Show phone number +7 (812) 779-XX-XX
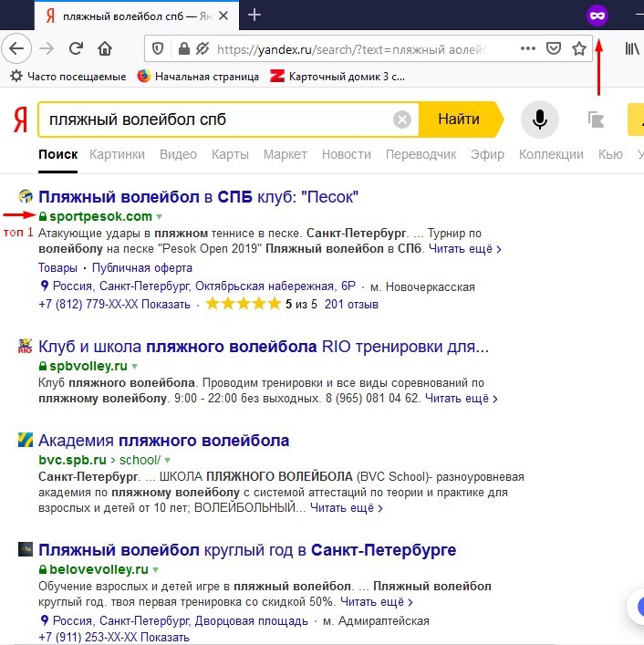644x645 pixels. point(114,305)
